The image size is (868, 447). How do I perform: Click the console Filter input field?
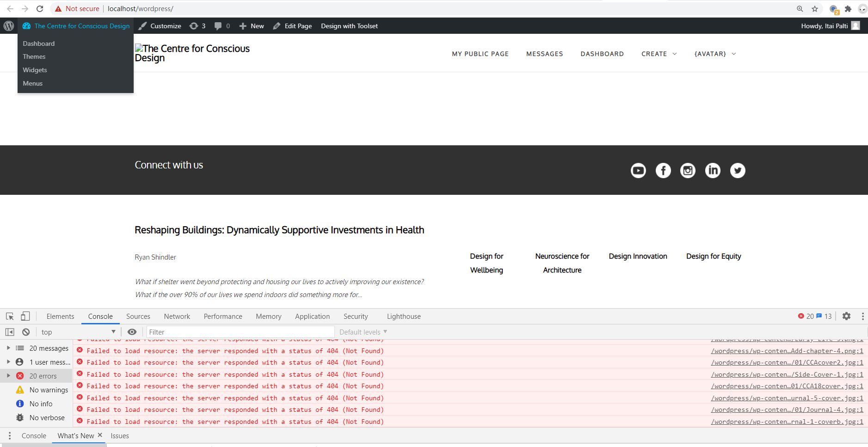pyautogui.click(x=240, y=332)
